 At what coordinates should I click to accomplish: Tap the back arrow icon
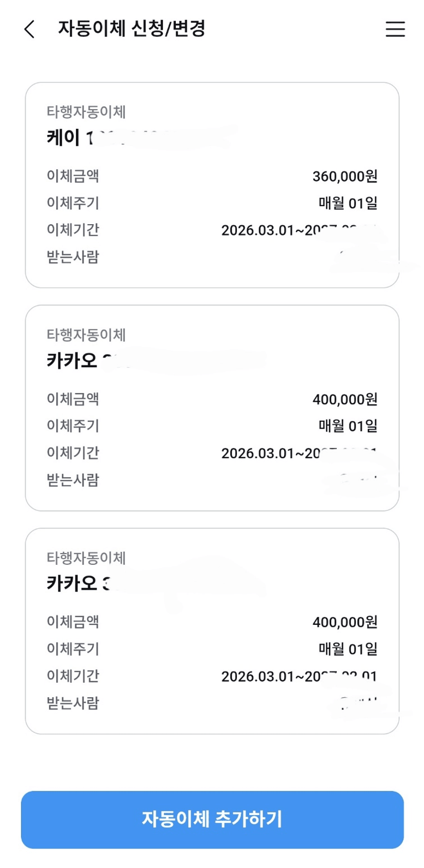point(30,29)
